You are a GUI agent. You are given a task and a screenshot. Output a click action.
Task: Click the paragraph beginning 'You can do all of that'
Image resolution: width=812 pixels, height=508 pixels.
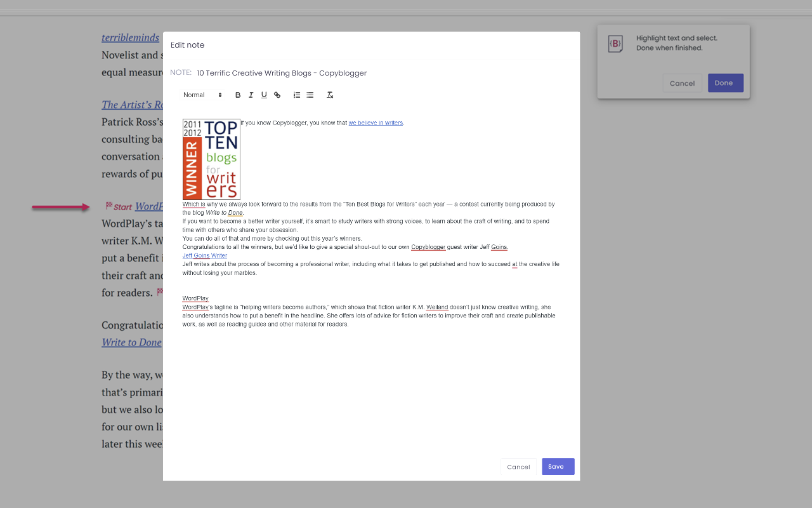(x=272, y=239)
